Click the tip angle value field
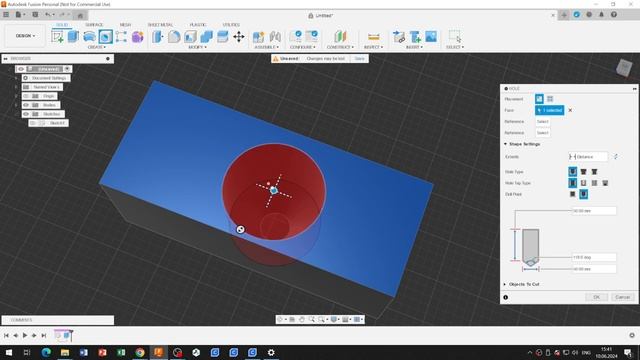Screen dimensions: 640x360 [594, 257]
